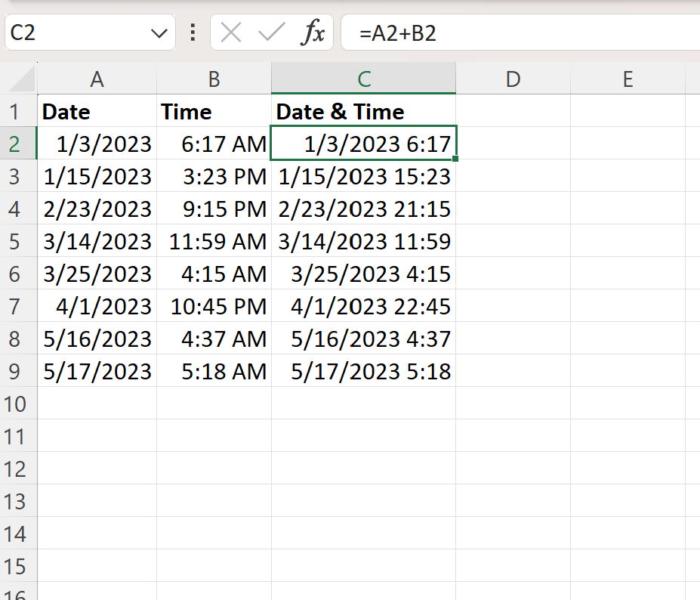Select cell with date 1/15/2023

click(97, 176)
